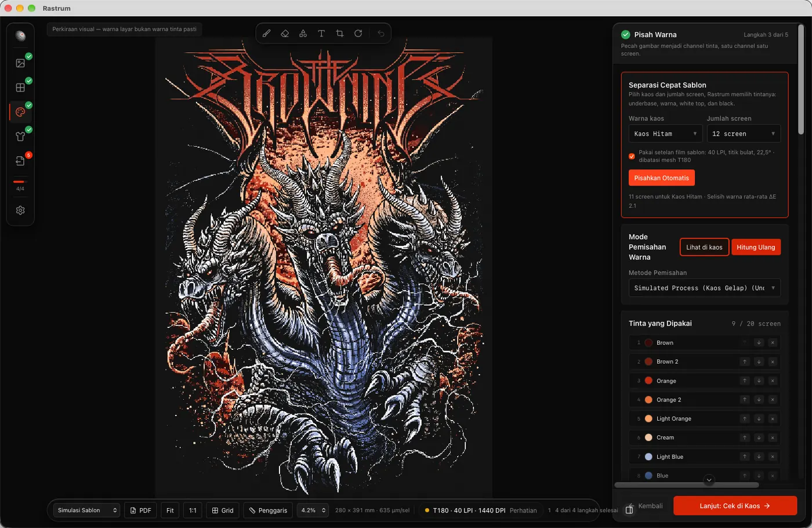The width and height of the screenshot is (812, 528).
Task: Toggle the Penggaris ruler button
Action: pos(268,511)
